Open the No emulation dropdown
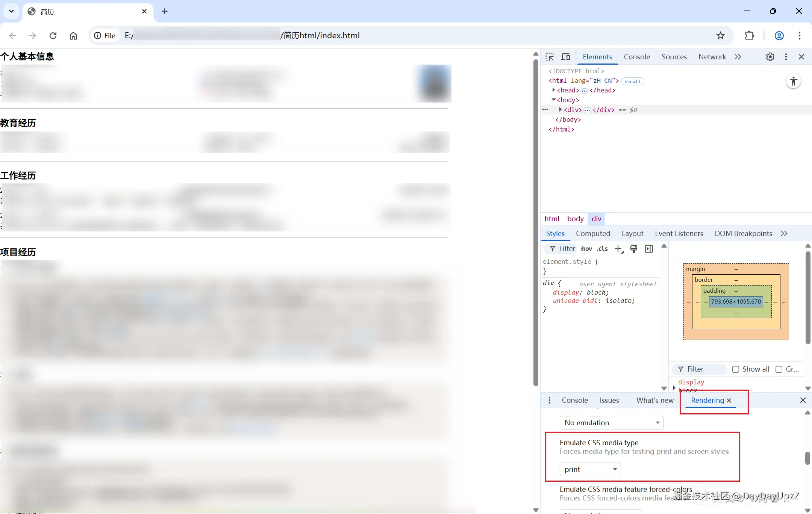The height and width of the screenshot is (514, 812). click(612, 423)
